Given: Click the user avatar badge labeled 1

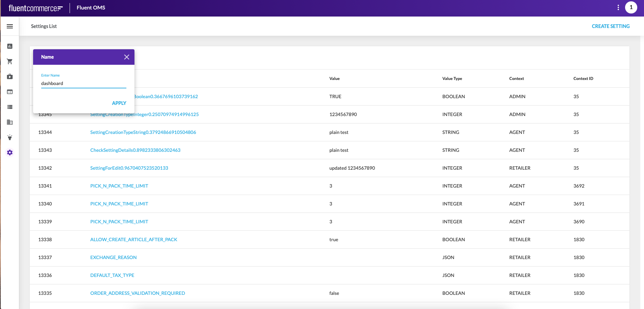Looking at the screenshot, I should 631,7.
